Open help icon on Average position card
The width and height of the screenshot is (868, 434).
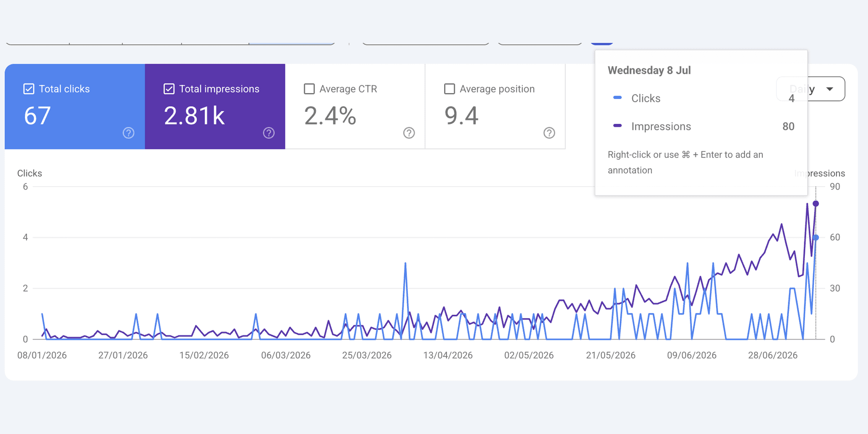click(549, 133)
